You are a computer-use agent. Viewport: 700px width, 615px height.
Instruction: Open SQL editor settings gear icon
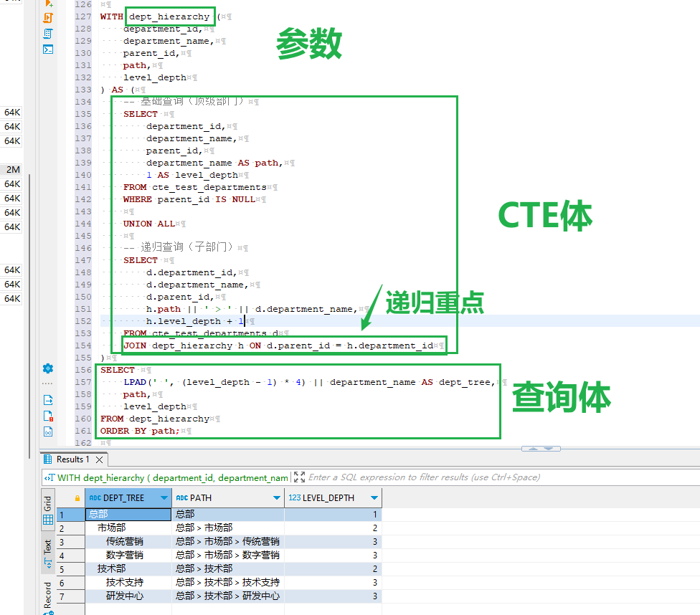[x=47, y=368]
